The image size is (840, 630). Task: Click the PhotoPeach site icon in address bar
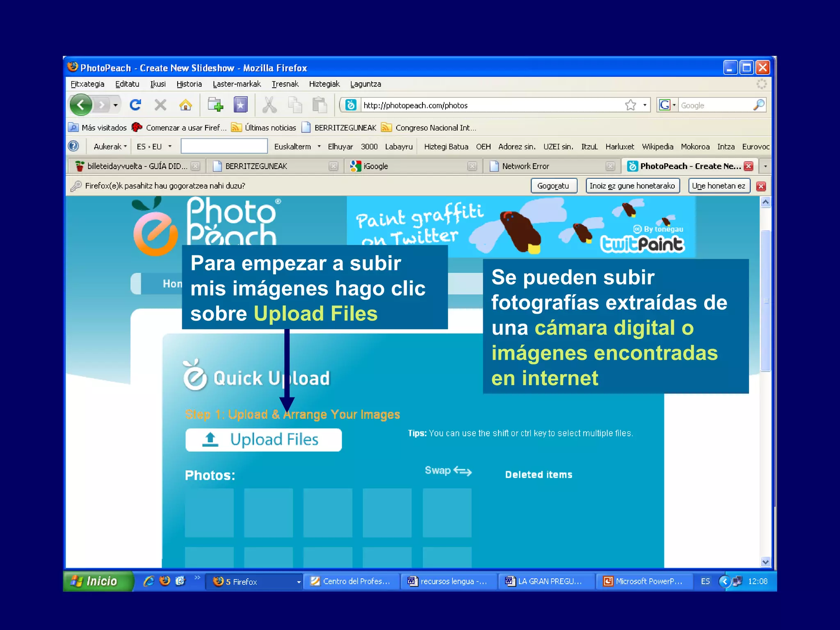pyautogui.click(x=351, y=105)
